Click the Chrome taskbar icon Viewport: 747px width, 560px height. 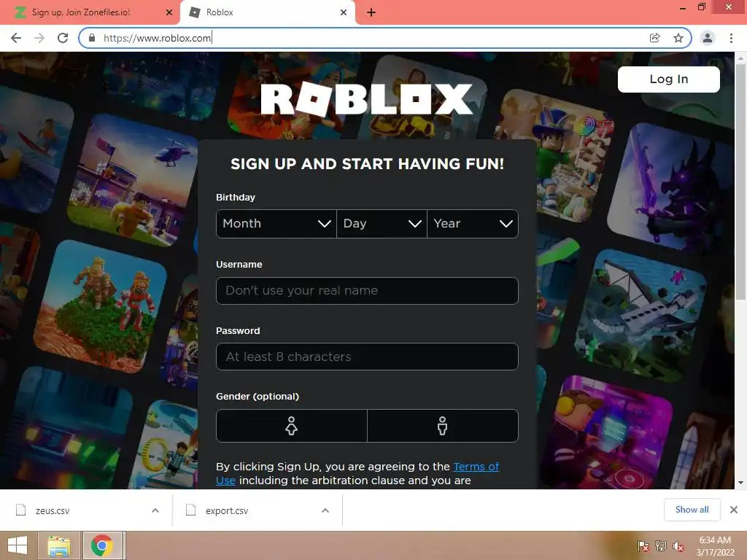[101, 545]
